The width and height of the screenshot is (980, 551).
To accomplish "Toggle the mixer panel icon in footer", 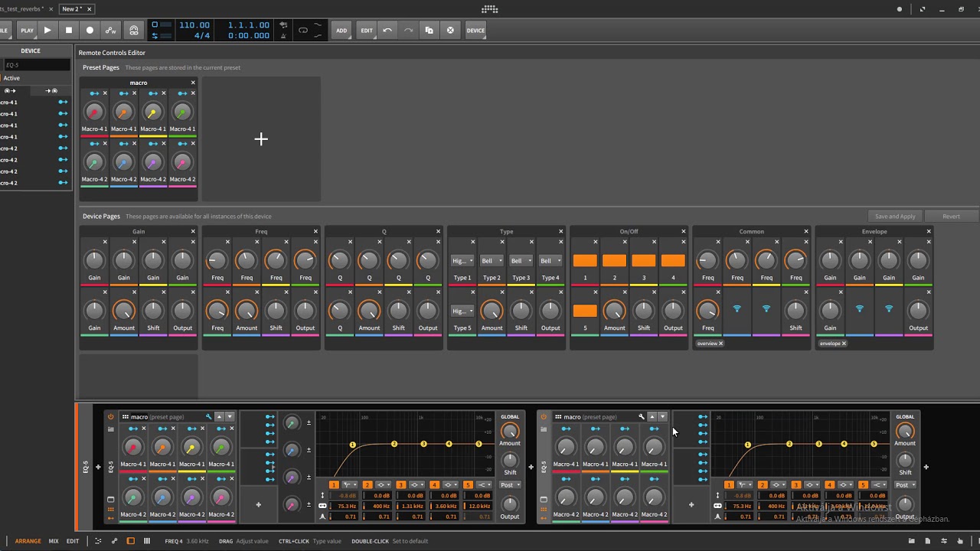I will [147, 541].
